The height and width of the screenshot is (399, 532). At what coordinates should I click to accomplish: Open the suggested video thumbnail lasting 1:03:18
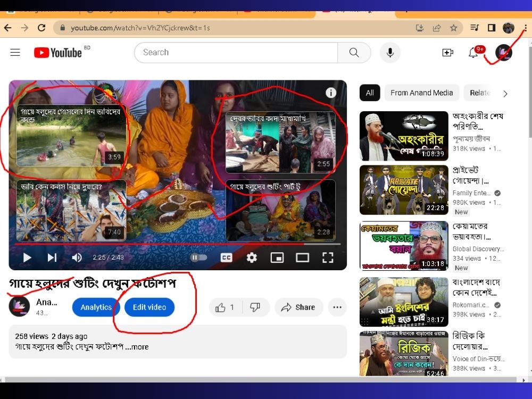[x=404, y=246]
